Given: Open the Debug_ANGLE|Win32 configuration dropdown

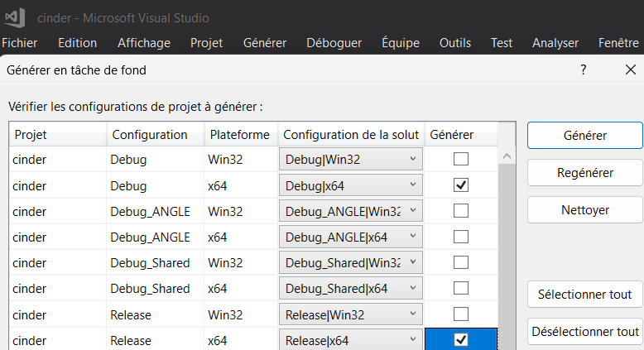Looking at the screenshot, I should [351, 211].
